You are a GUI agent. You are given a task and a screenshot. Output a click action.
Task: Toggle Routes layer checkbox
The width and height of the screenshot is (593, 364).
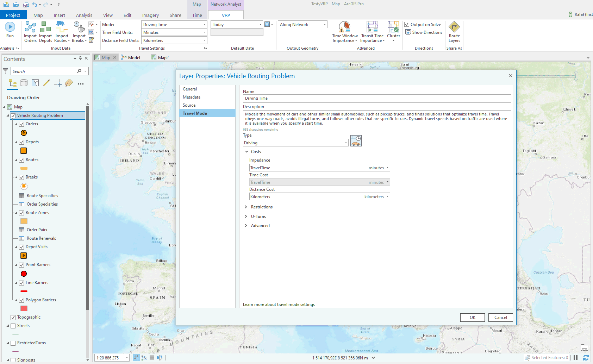(x=21, y=160)
